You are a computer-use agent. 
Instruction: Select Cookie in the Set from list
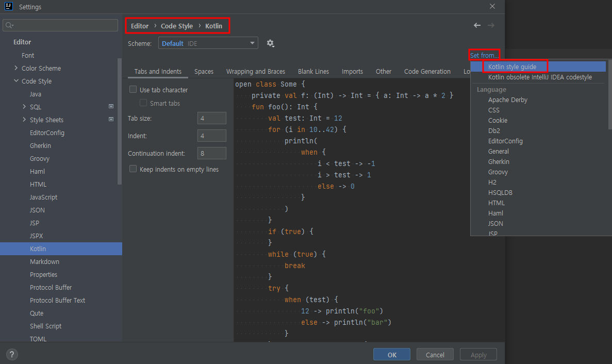[498, 121]
